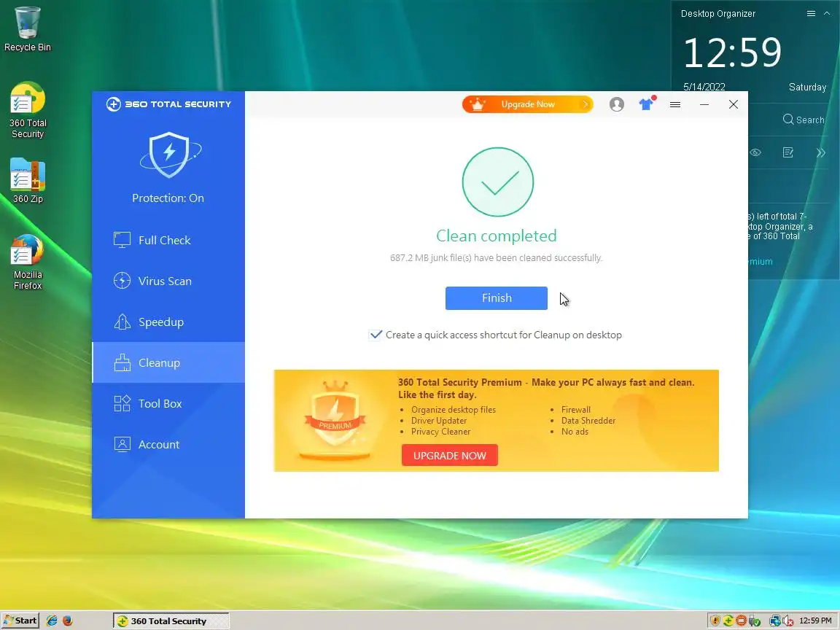Click Privacy Cleaner in the premium banner
This screenshot has width=840, height=630.
(x=440, y=431)
